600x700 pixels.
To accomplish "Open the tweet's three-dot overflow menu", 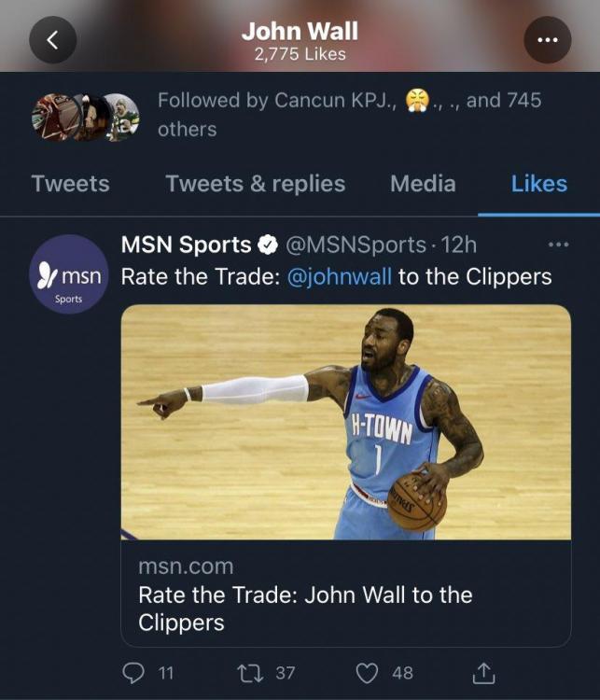I will 558,245.
